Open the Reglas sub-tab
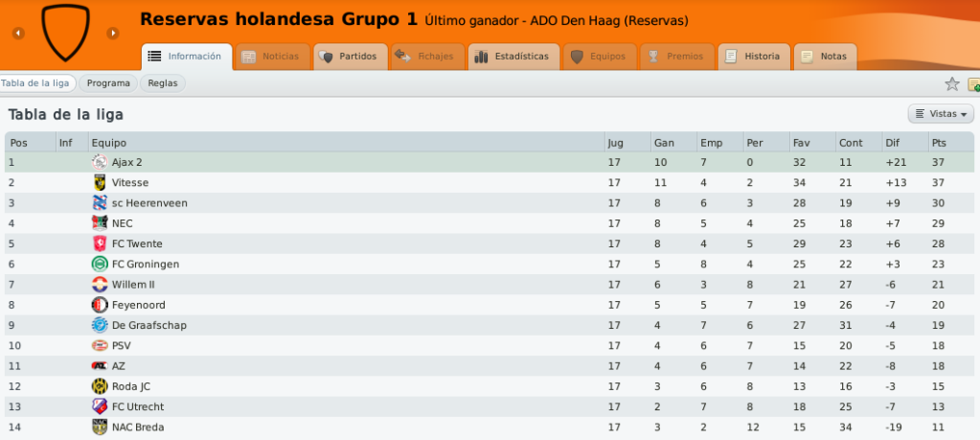Image resolution: width=980 pixels, height=440 pixels. (x=163, y=83)
